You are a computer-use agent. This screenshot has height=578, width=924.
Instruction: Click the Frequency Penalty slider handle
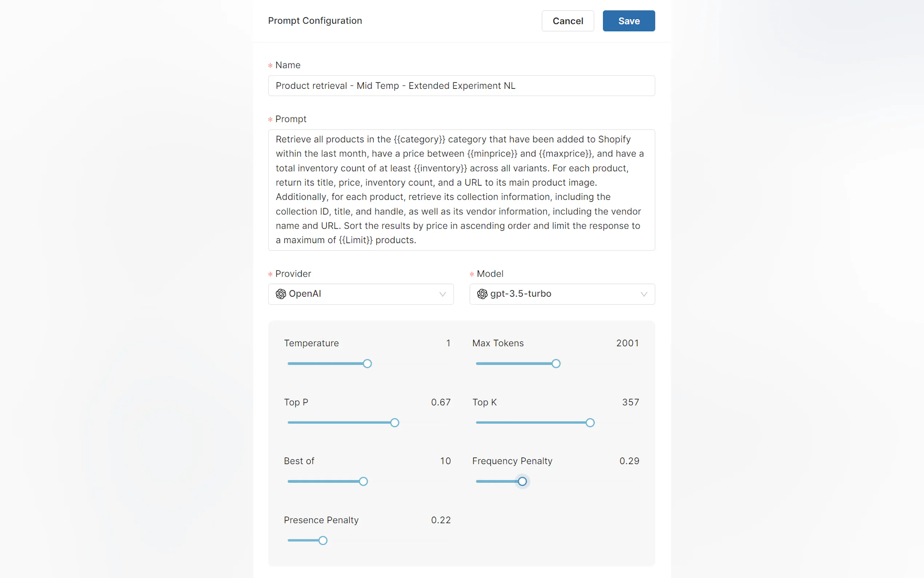[x=522, y=481]
